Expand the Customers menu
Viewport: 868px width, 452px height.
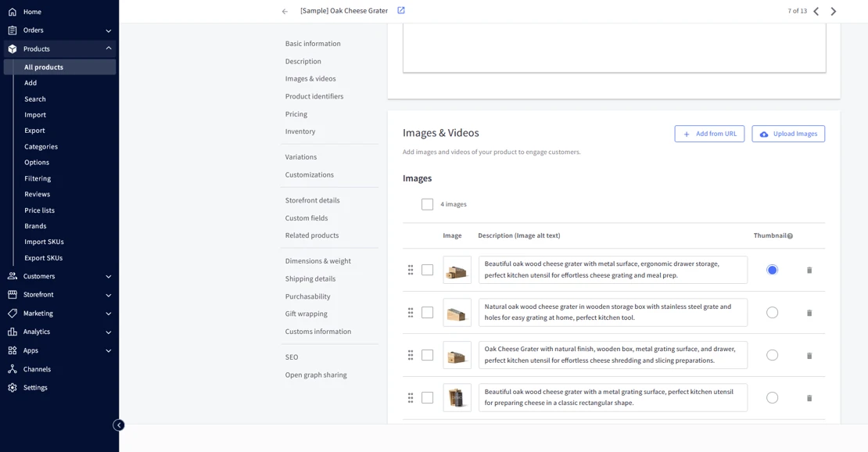[x=109, y=275]
